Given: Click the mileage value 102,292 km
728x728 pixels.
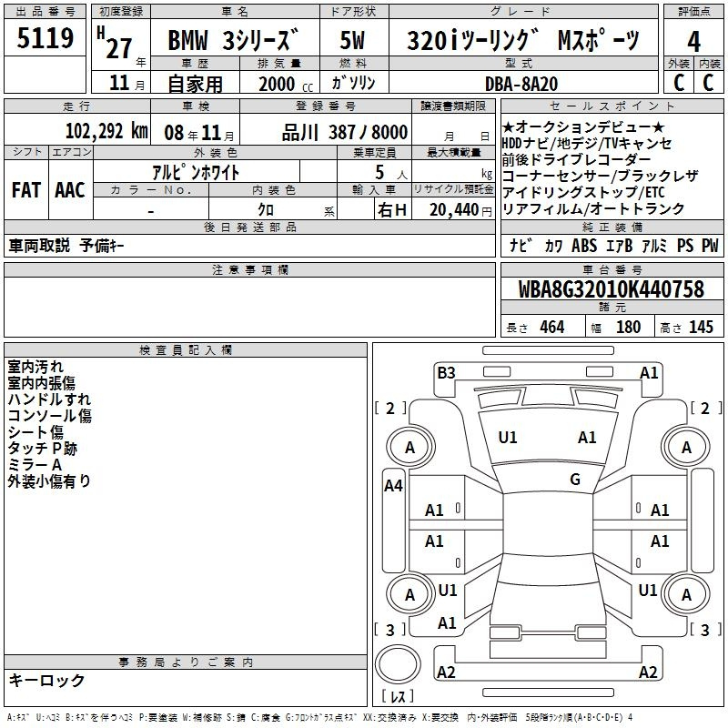Looking at the screenshot, I should pos(106,131).
